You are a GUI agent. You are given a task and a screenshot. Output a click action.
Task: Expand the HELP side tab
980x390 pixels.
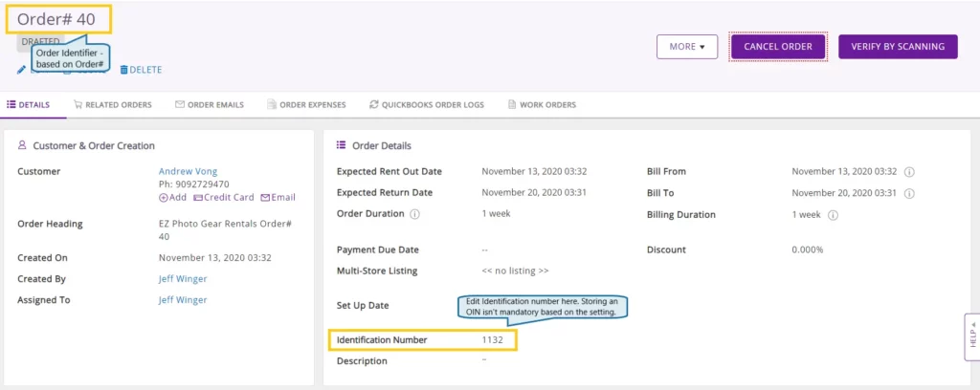coord(972,336)
